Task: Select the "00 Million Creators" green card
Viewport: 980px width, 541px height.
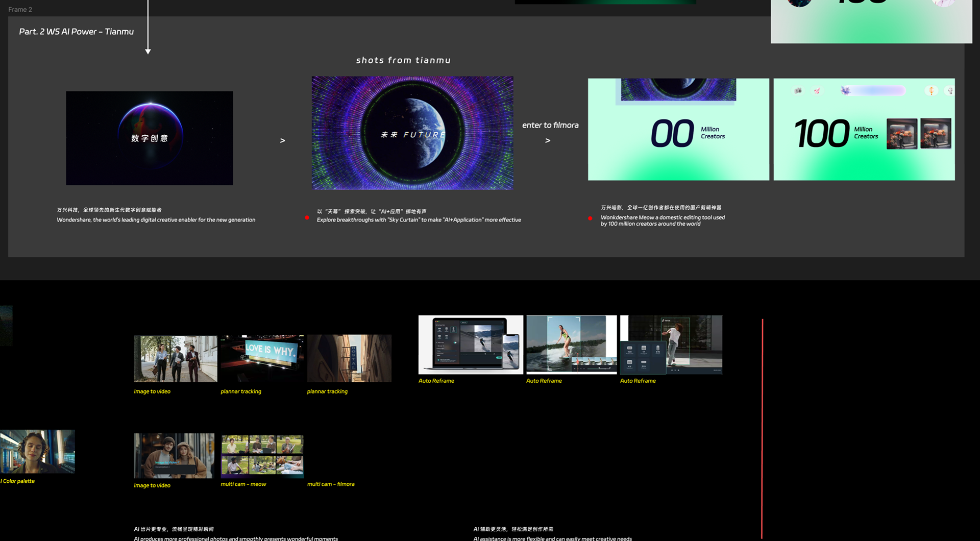Action: 678,129
